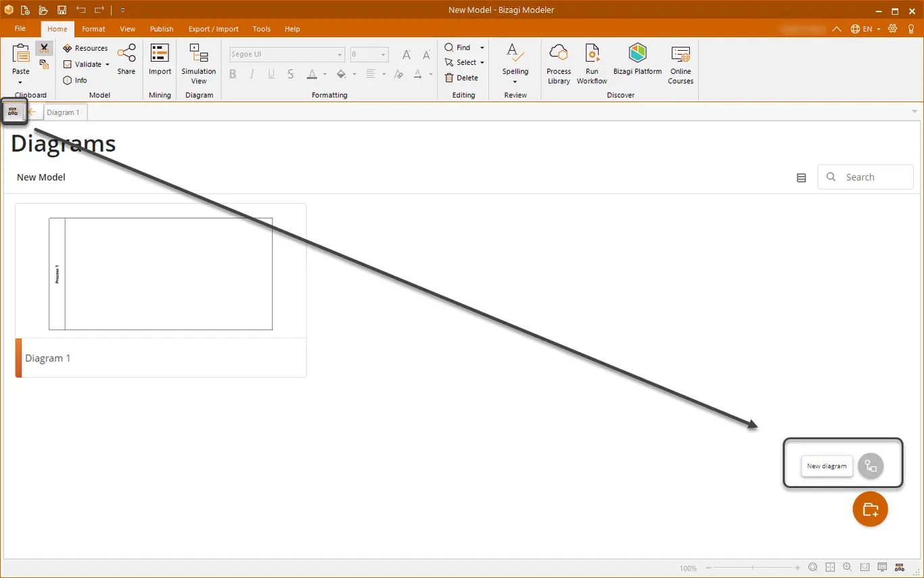Click the Cut scissors icon
This screenshot has width=924, height=578.
pos(44,48)
